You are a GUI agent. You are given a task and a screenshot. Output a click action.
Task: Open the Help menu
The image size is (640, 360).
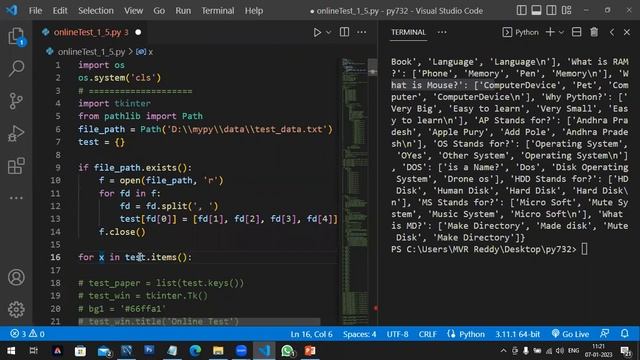(253, 11)
